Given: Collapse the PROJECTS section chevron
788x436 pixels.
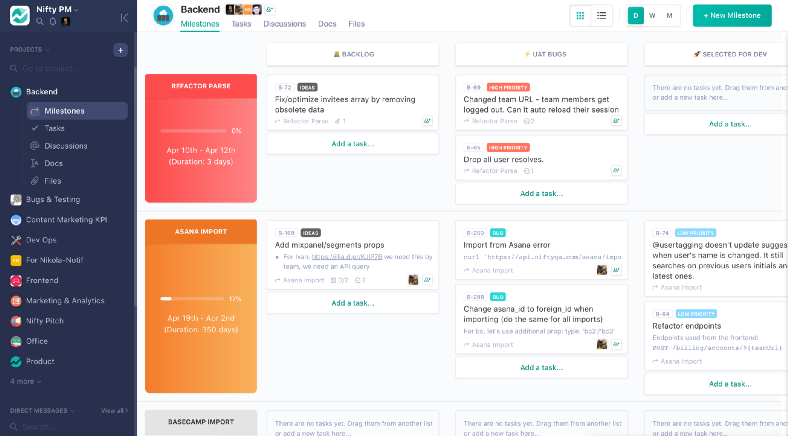Looking at the screenshot, I should click(x=48, y=50).
